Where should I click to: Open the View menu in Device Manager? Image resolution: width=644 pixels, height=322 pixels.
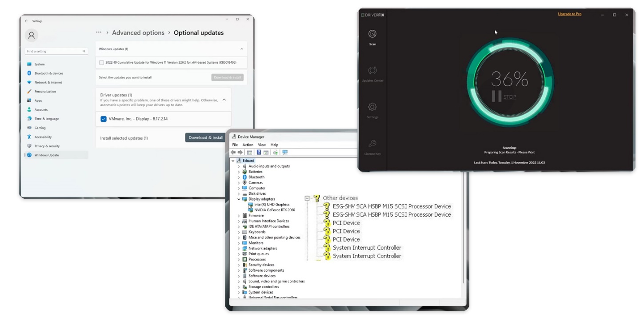262,145
